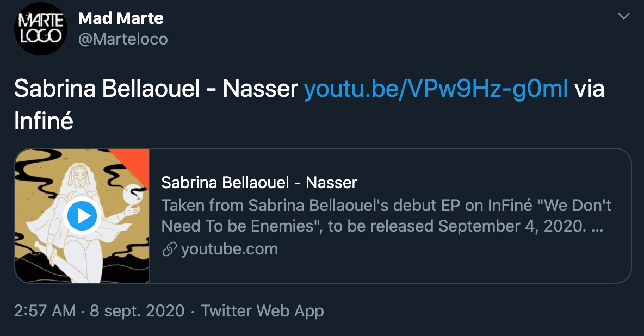This screenshot has width=644, height=336.
Task: Click the chain link icon beside youtube.com
Action: (169, 250)
